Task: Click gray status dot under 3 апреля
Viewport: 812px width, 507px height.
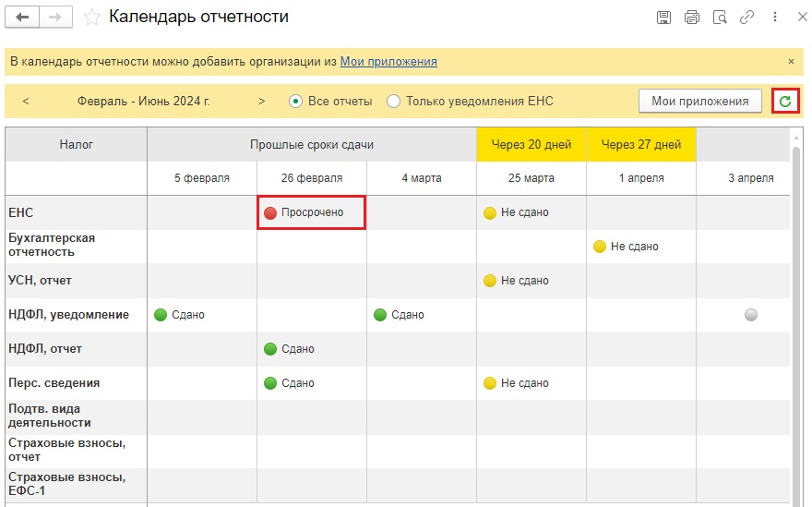Action: click(750, 315)
